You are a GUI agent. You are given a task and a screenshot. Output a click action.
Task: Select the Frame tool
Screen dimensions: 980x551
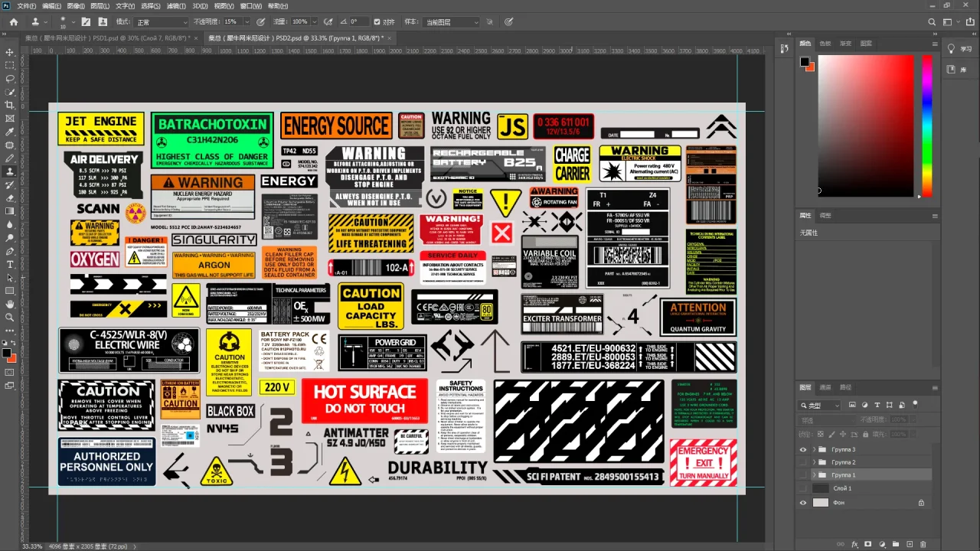click(10, 118)
